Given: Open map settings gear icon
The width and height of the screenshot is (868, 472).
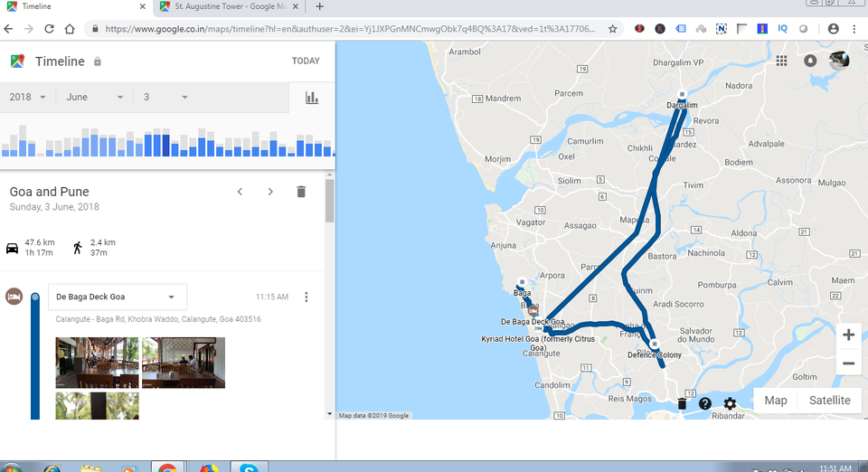Looking at the screenshot, I should [x=730, y=403].
